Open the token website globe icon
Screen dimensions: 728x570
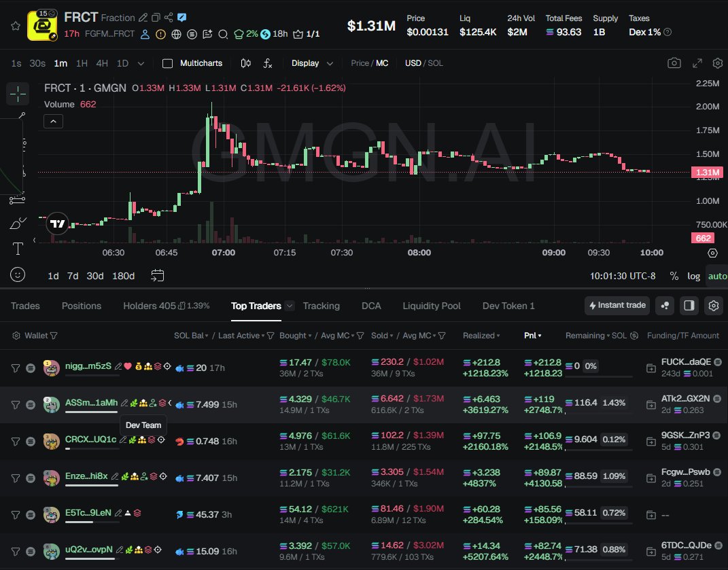pos(176,34)
